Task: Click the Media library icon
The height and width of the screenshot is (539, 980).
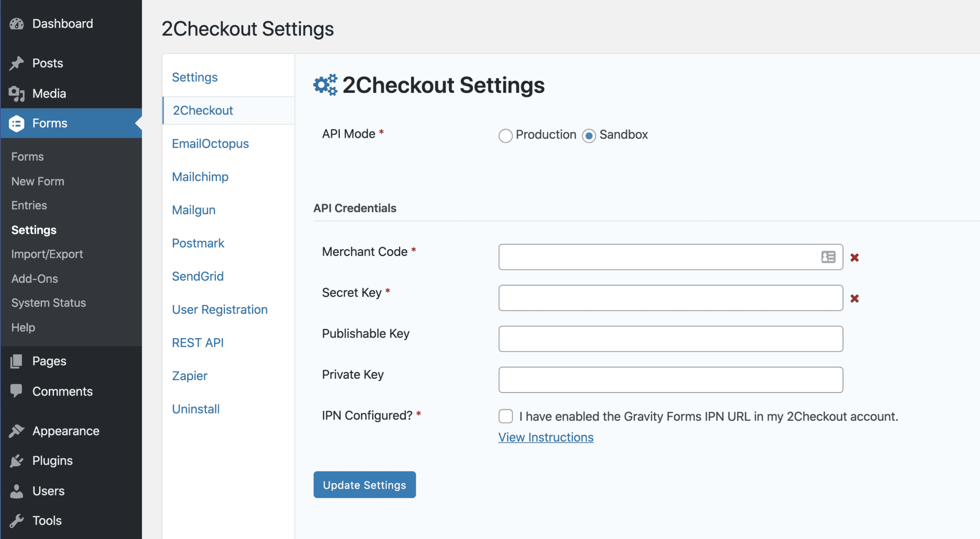Action: [17, 94]
